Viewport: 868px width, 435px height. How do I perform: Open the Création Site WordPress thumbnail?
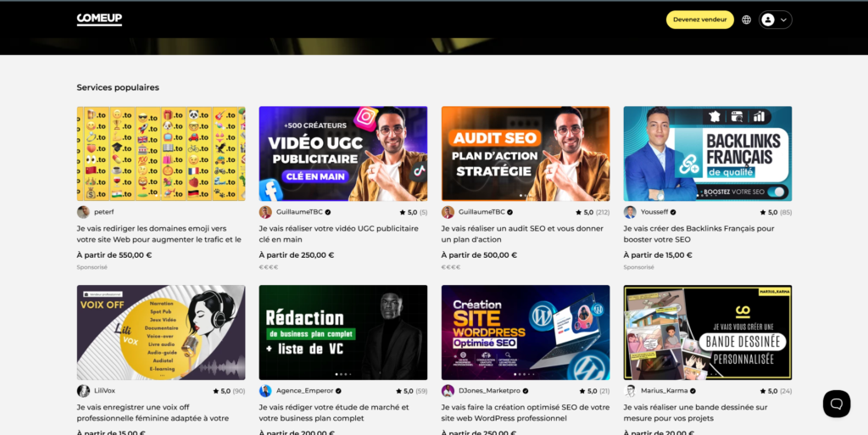[x=526, y=332]
